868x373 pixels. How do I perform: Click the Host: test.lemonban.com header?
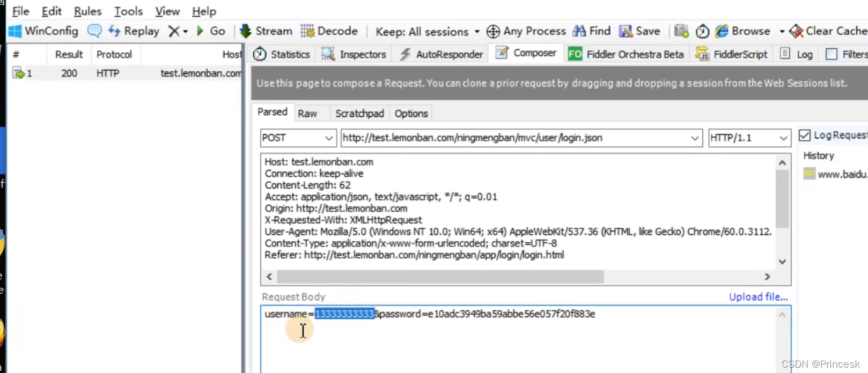pos(319,162)
